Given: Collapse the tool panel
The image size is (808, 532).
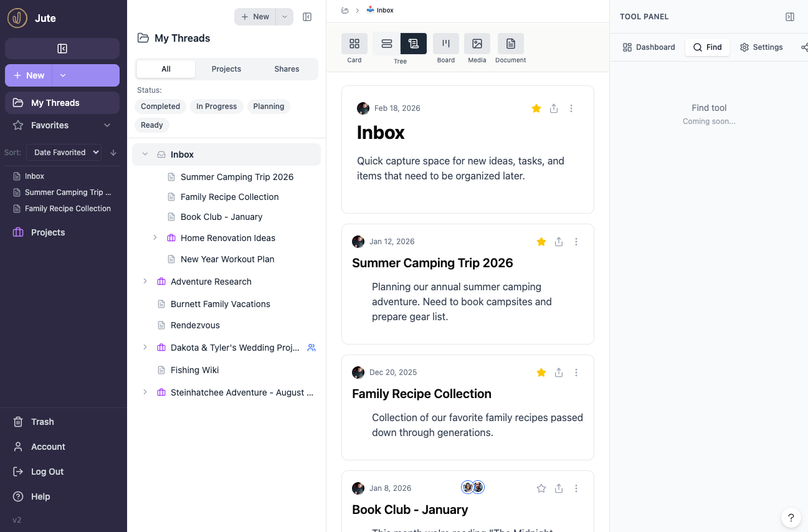Looking at the screenshot, I should [790, 17].
